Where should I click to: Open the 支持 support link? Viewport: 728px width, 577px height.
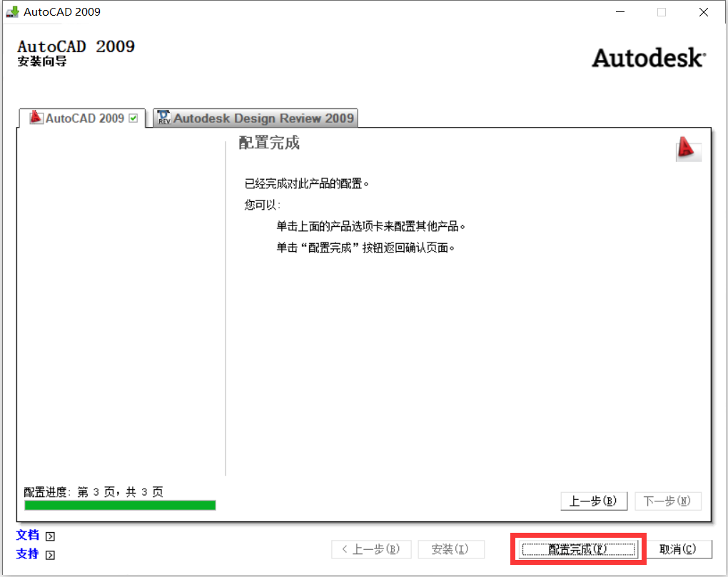coord(27,553)
